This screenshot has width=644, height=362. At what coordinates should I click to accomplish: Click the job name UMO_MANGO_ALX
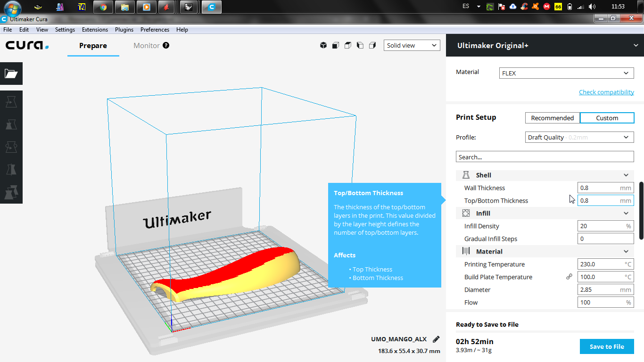(x=399, y=339)
